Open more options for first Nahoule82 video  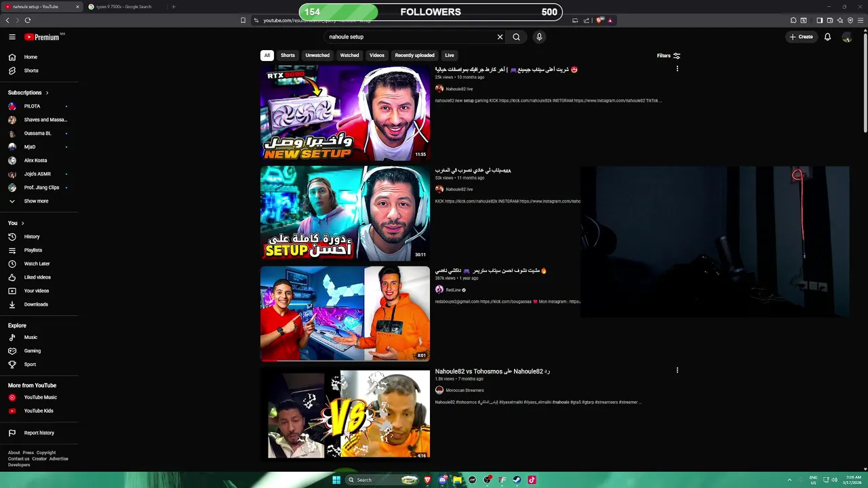pyautogui.click(x=677, y=69)
